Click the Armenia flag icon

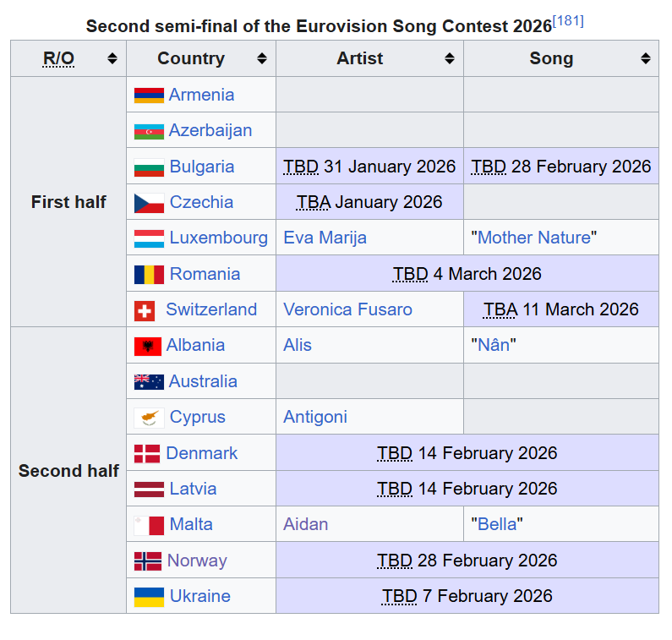pos(149,95)
